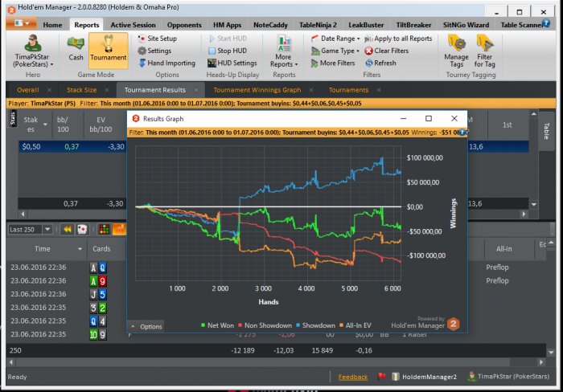Refresh the report data
The width and height of the screenshot is (563, 392).
tap(380, 63)
